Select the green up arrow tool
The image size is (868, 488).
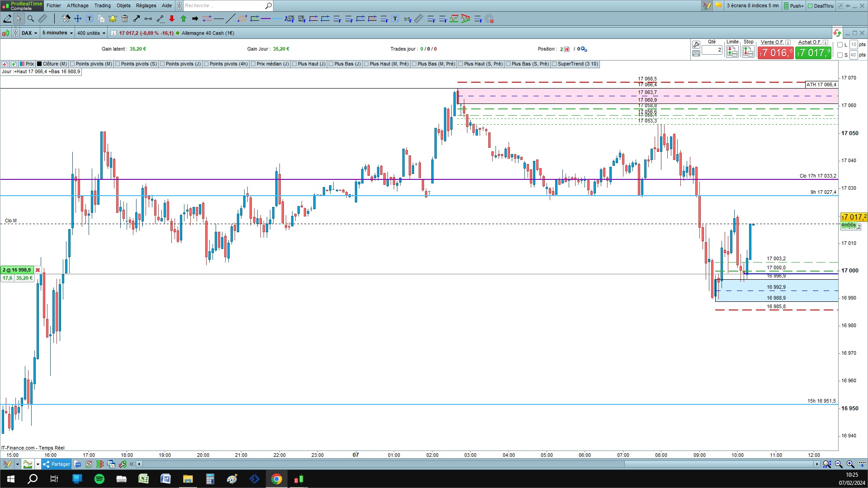point(184,19)
